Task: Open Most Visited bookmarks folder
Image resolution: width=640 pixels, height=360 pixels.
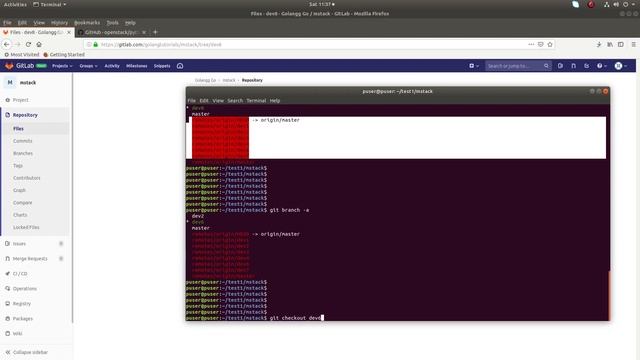Action: point(22,55)
